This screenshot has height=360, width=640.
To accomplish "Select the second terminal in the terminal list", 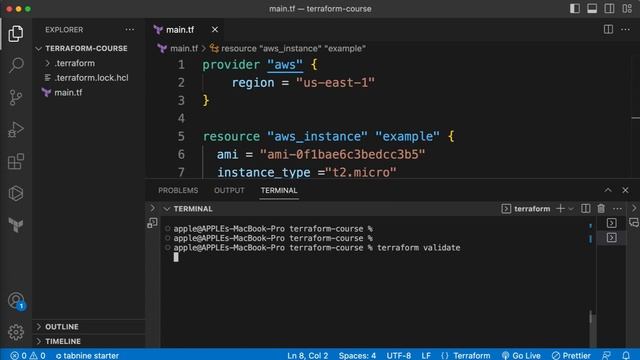I will click(611, 238).
